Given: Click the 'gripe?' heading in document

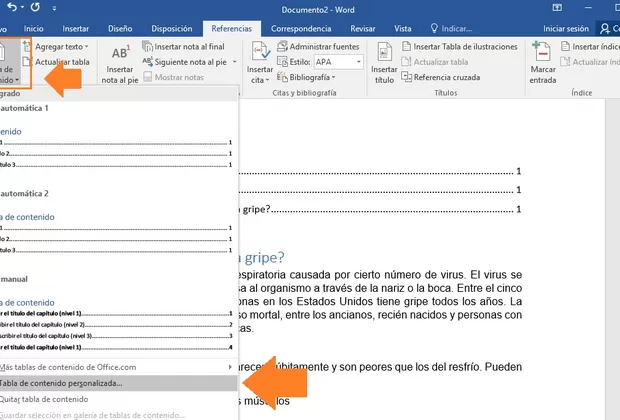Looking at the screenshot, I should pos(261,258).
